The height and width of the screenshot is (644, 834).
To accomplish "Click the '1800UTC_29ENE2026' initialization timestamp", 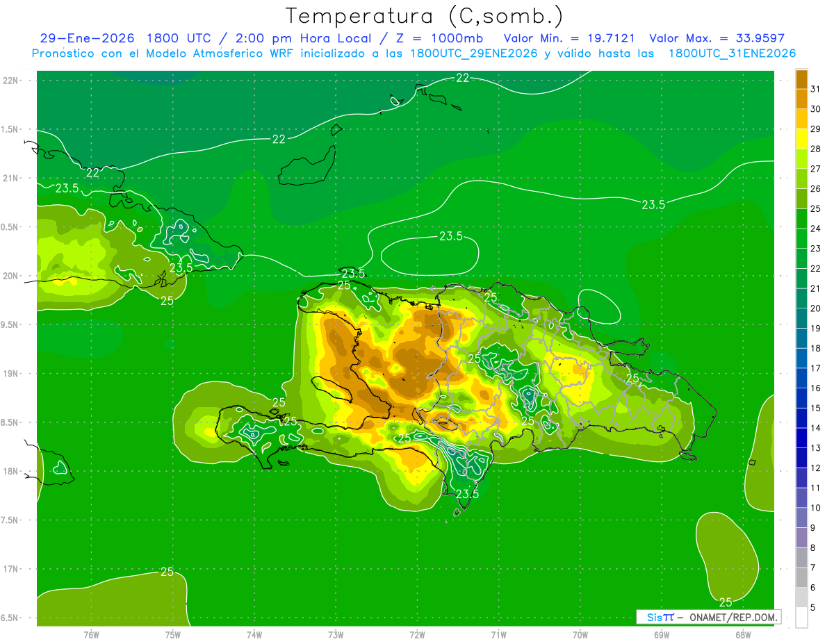I will pyautogui.click(x=473, y=53).
